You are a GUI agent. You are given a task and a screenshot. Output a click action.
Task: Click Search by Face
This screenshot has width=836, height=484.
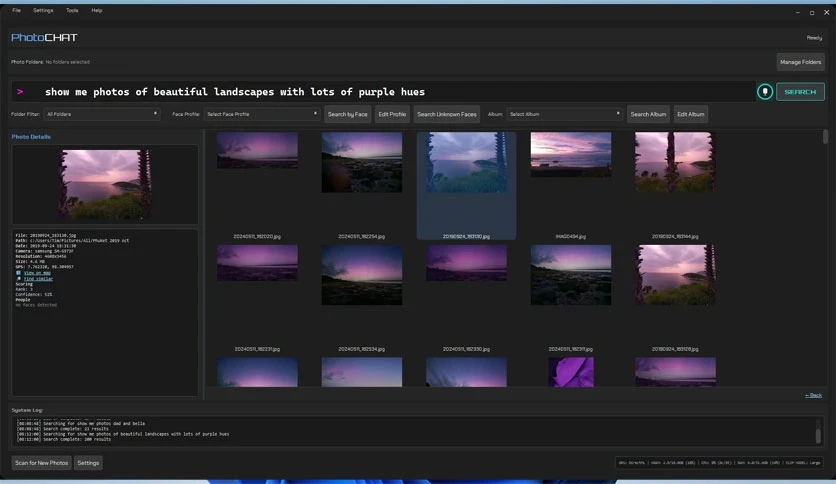click(x=348, y=114)
